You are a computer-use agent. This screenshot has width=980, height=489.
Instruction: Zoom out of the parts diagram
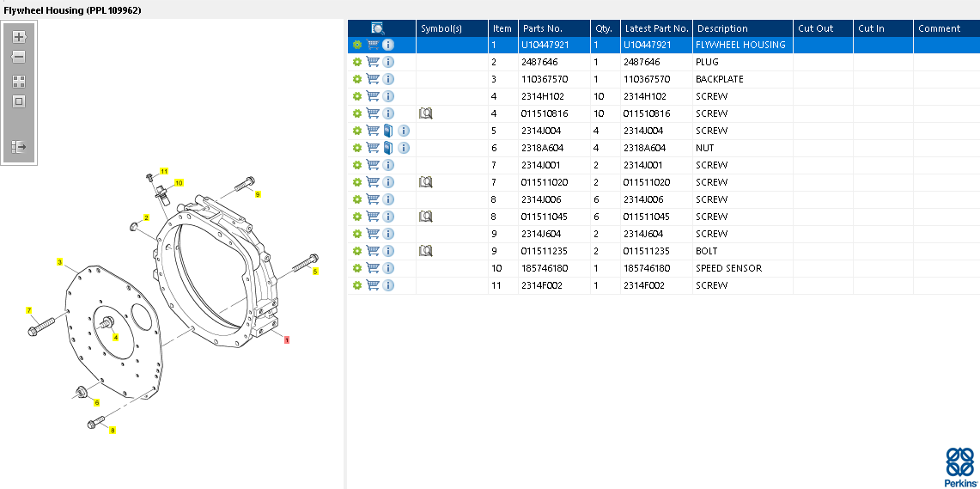[19, 57]
